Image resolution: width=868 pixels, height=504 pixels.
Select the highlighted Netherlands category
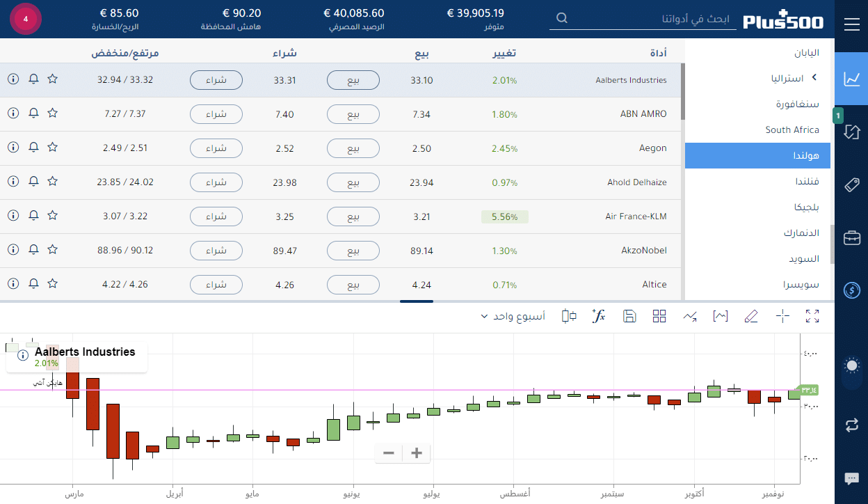[x=757, y=156]
